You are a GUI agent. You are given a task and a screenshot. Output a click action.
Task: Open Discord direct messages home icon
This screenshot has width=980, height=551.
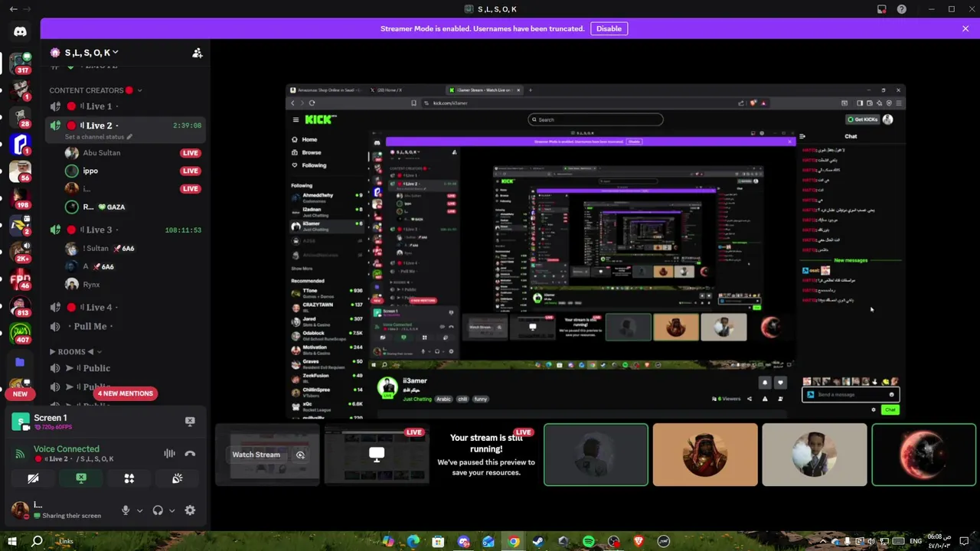(20, 31)
